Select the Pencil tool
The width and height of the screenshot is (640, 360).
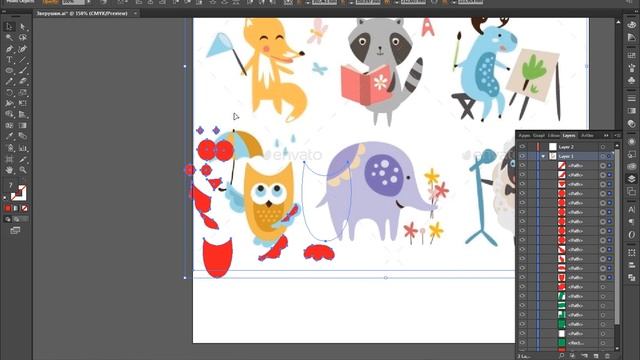9,81
